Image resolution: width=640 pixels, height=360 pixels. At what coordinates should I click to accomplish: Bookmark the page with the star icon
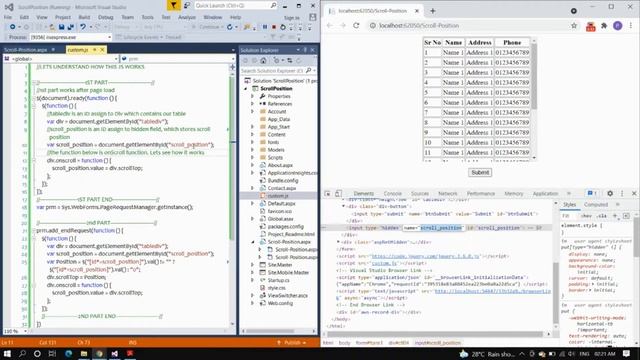574,26
